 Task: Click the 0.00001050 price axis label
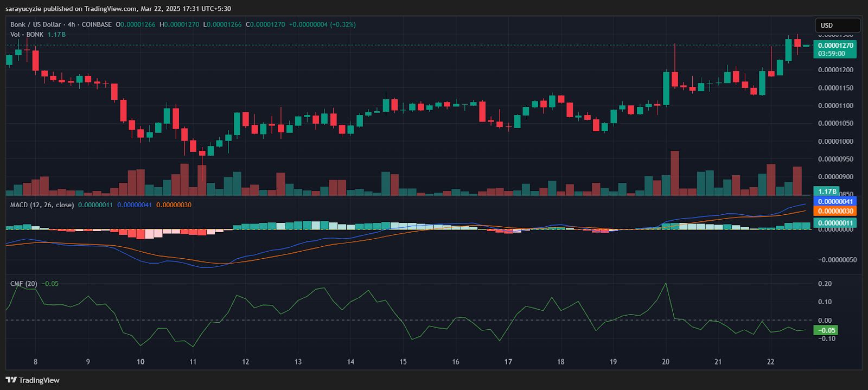(835, 124)
